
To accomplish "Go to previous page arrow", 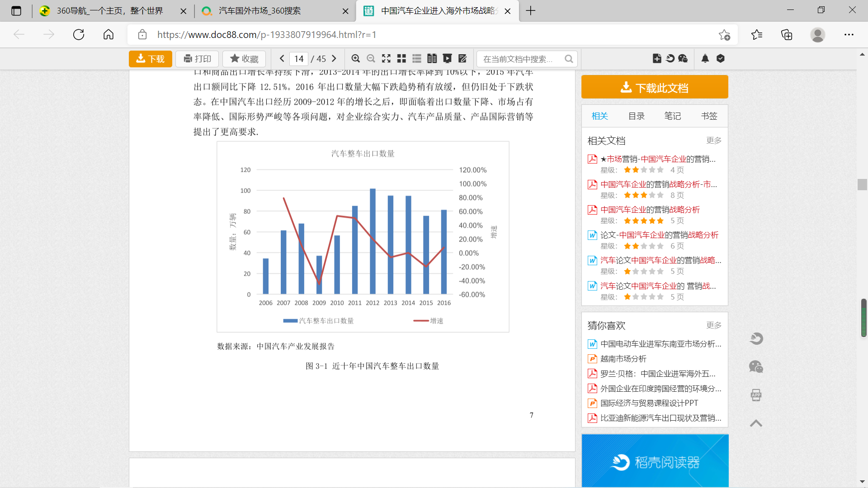I will point(282,59).
